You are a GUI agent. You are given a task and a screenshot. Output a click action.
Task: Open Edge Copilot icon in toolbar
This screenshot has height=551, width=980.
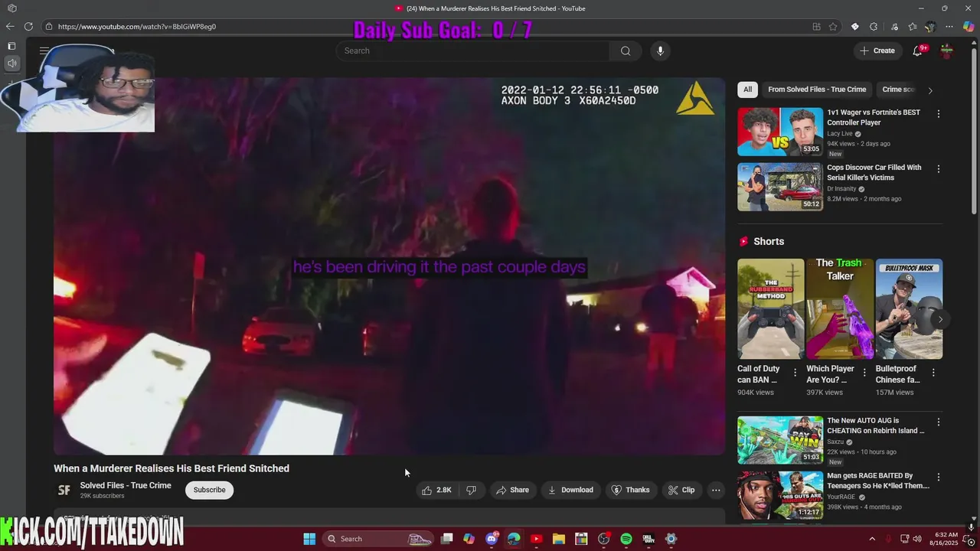point(969,26)
